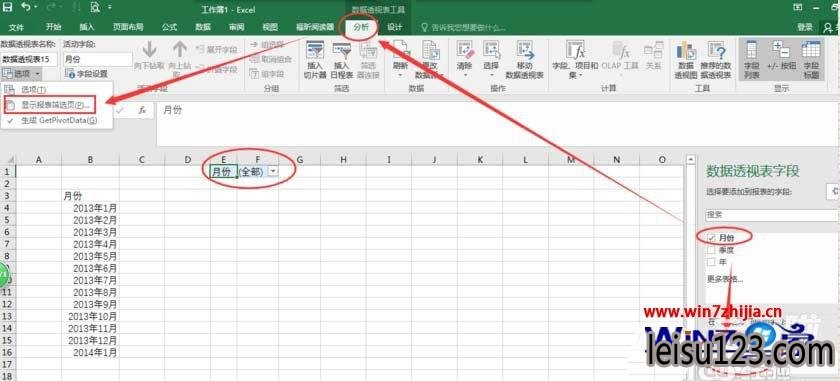
Task: Click 字段设置 field settings icon
Action: (69, 73)
